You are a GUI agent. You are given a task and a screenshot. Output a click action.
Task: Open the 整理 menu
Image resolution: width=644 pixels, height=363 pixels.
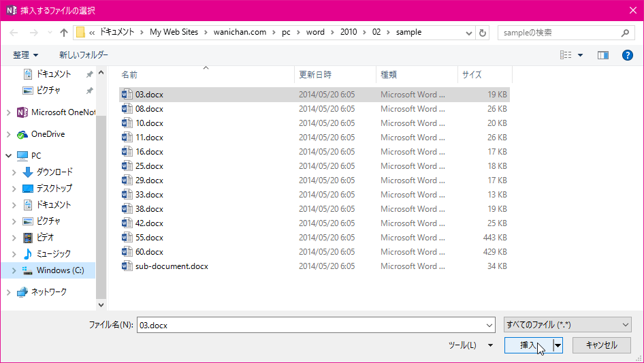(x=25, y=54)
